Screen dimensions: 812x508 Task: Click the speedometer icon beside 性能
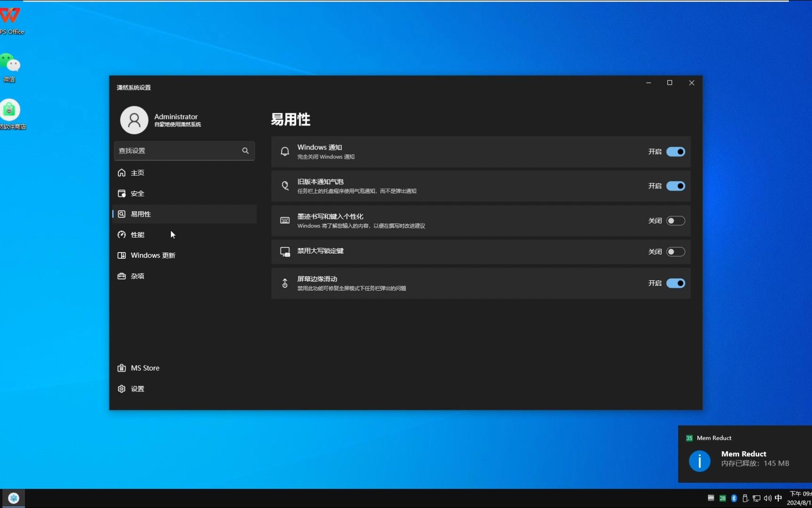[x=122, y=235]
